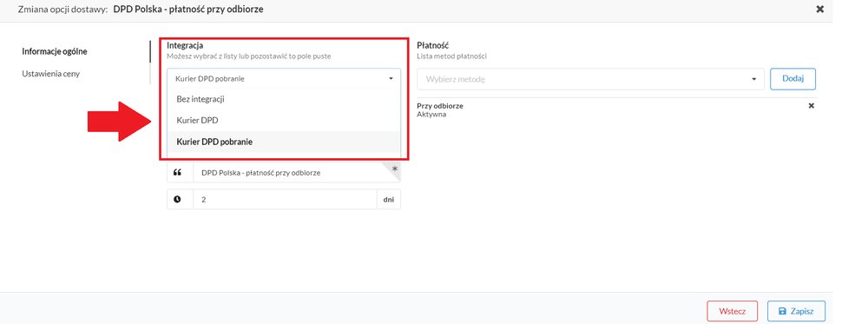This screenshot has height=324, width=868.
Task: Click the Przy odbiorze payment entry
Action: click(440, 106)
